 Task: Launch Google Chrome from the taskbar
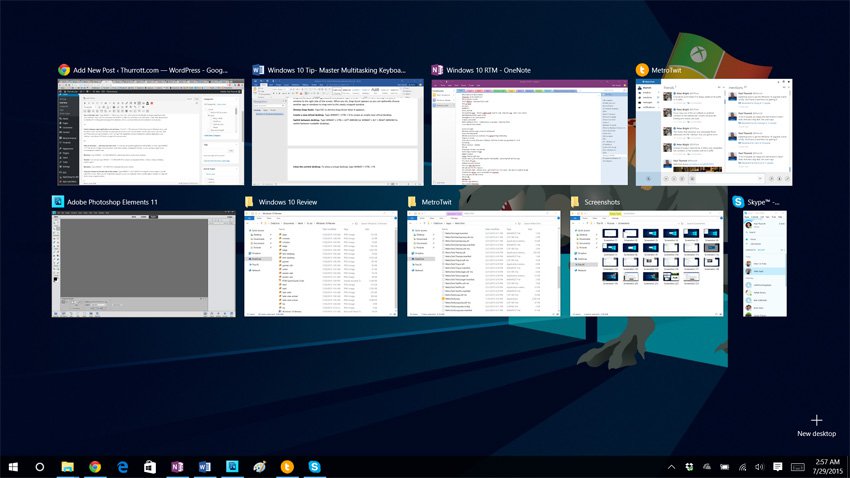tap(95, 467)
